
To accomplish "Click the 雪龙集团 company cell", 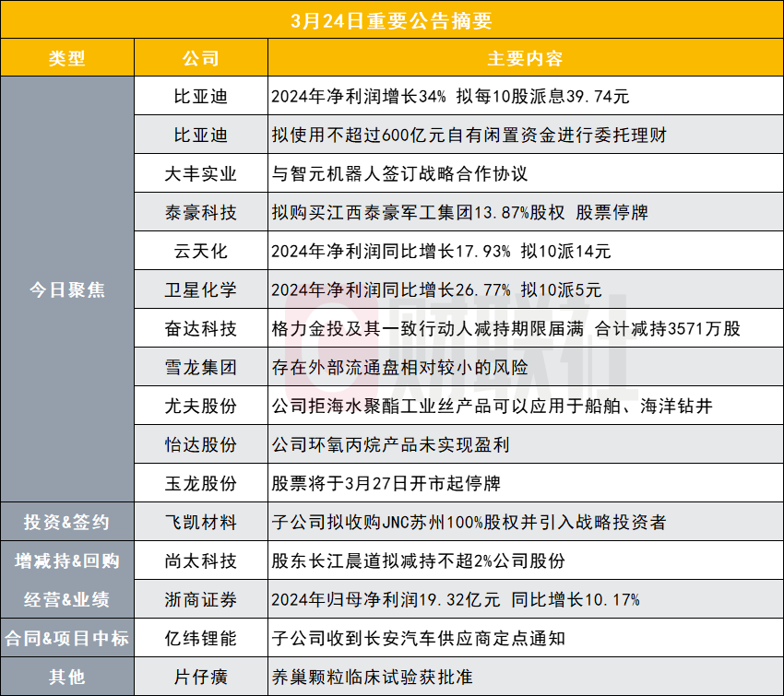I will coord(201,367).
